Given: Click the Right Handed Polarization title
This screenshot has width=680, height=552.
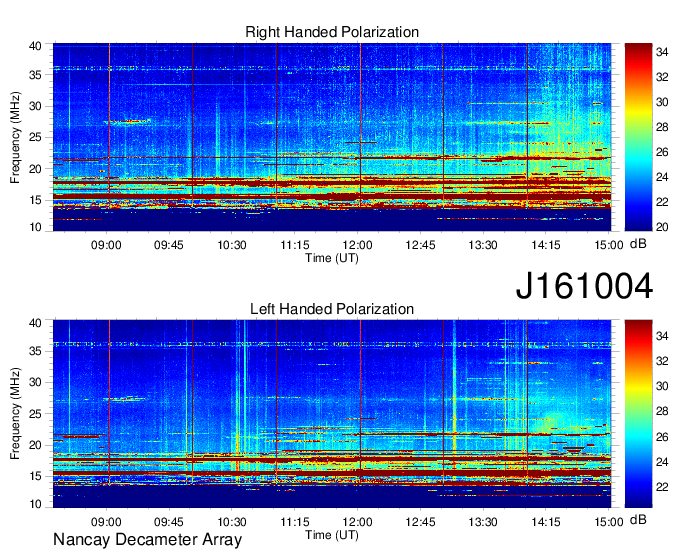Looking at the screenshot, I should (x=332, y=32).
